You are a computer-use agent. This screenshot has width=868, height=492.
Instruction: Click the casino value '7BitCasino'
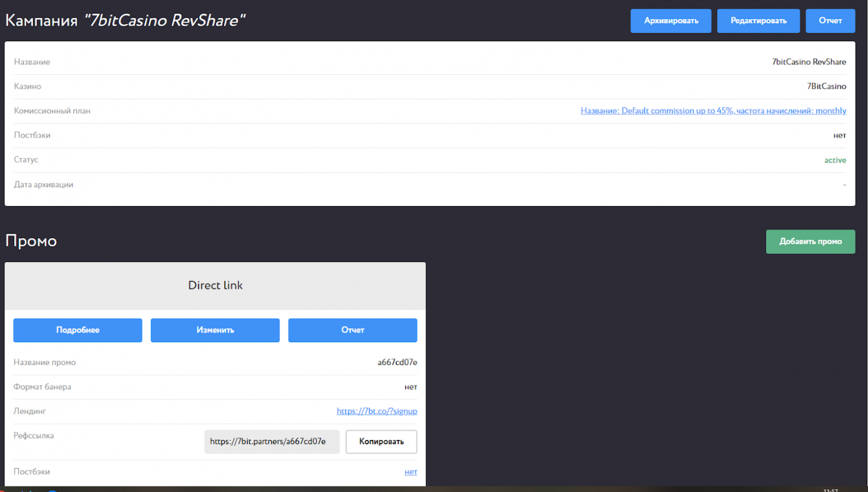[x=826, y=86]
